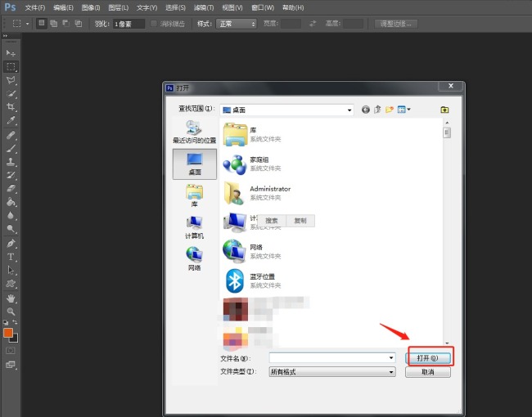Image resolution: width=532 pixels, height=417 pixels.
Task: Select the Pen tool
Action: [x=11, y=244]
